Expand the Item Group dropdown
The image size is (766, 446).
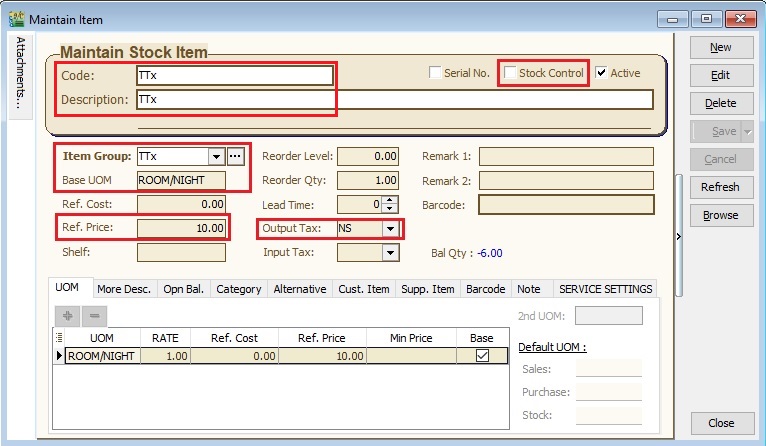click(x=215, y=157)
